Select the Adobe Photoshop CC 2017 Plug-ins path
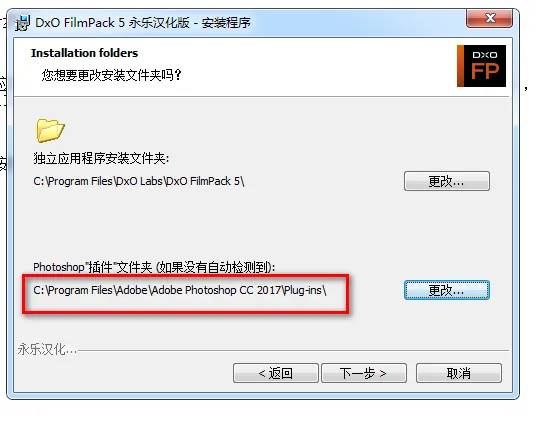The image size is (539, 421). 180,290
